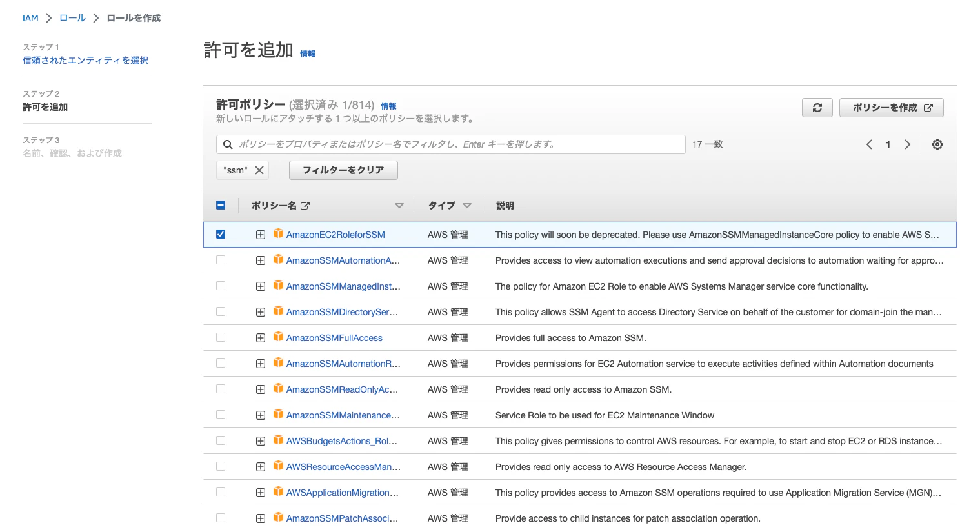The height and width of the screenshot is (530, 980).
Task: Check the AmazonSSMReadOnlyAc… checkbox
Action: click(x=221, y=389)
